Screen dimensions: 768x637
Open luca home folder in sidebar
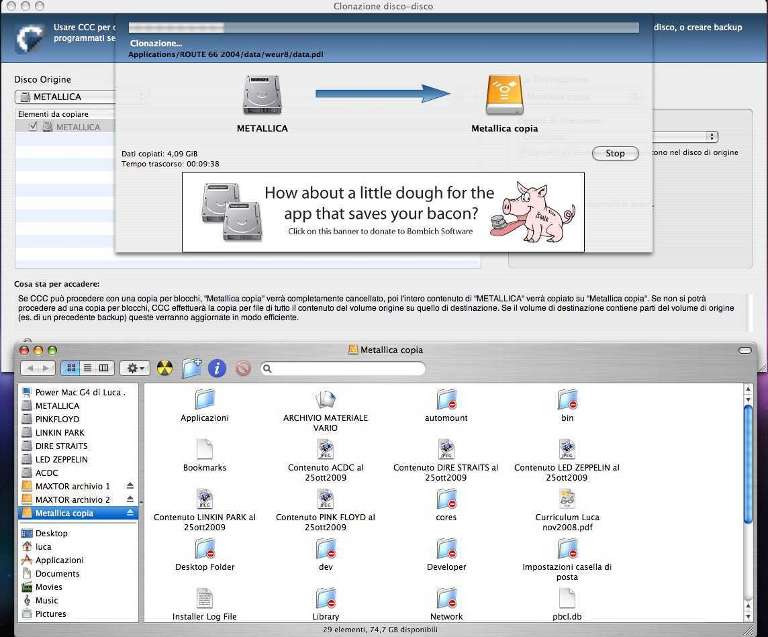point(78,546)
